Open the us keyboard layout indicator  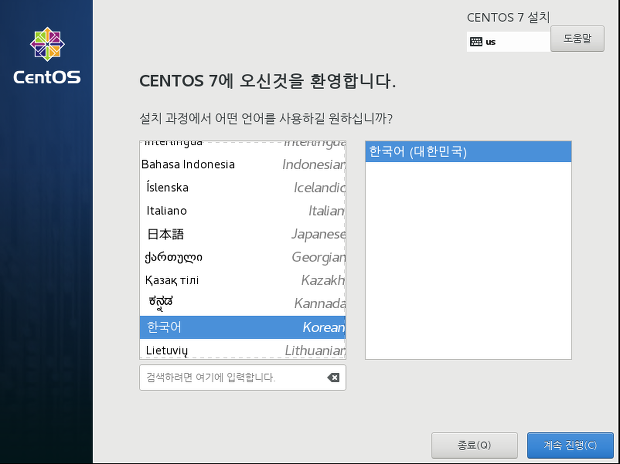(x=508, y=42)
